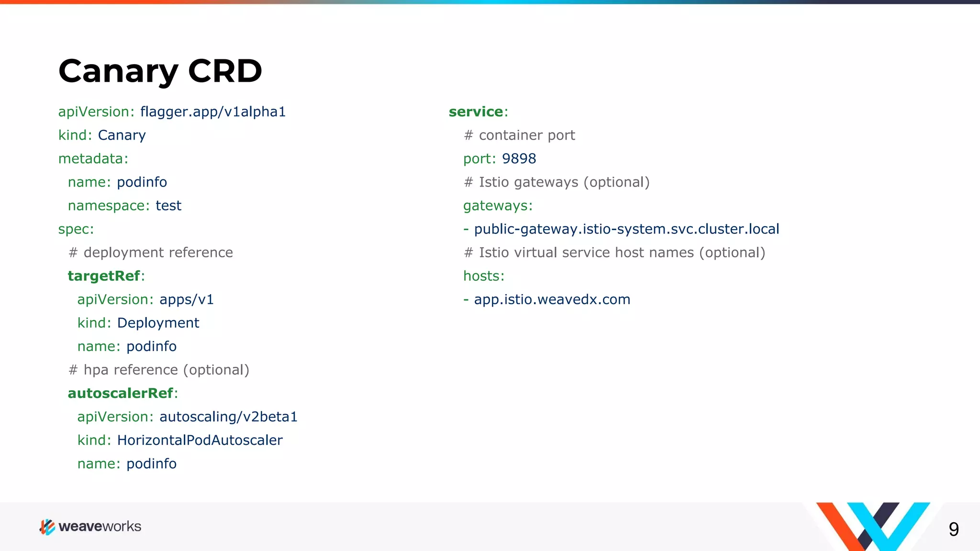
Task: Click 'name: podinfo' under autoscalerRef
Action: pos(127,464)
